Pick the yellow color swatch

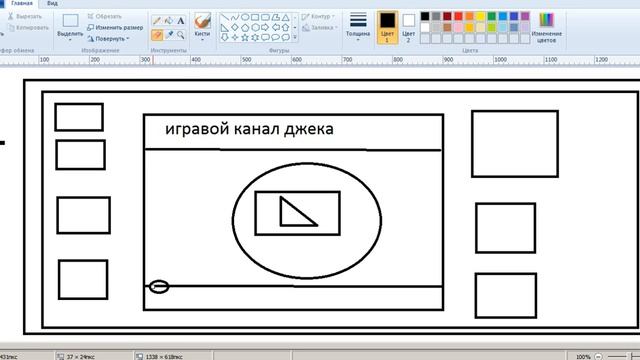click(481, 16)
